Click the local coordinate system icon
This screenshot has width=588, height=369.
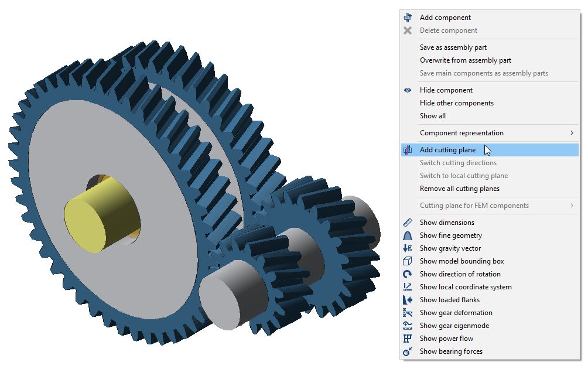click(408, 287)
